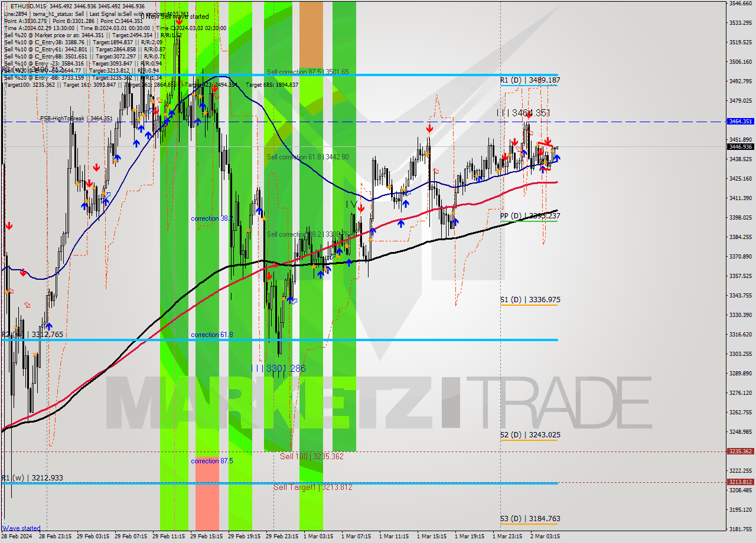Select the 'Sell correction 87.5 | 3501.65' label
This screenshot has height=543, width=756.
coord(308,72)
